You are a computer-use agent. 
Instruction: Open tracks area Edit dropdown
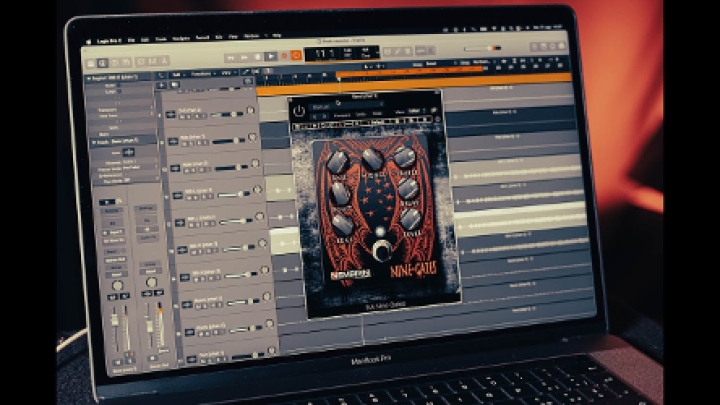[177, 75]
